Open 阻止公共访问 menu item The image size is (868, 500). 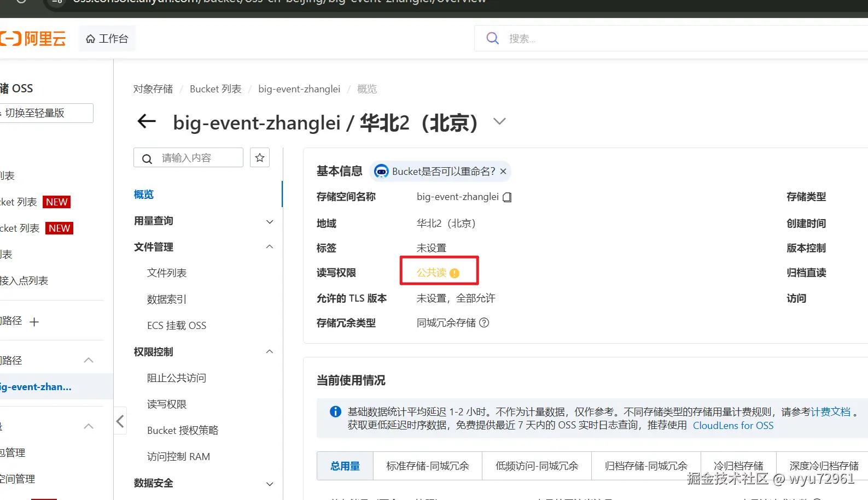pyautogui.click(x=177, y=378)
